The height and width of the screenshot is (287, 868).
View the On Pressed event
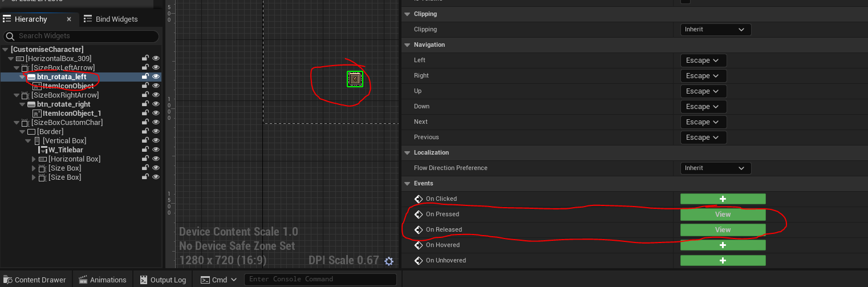723,214
